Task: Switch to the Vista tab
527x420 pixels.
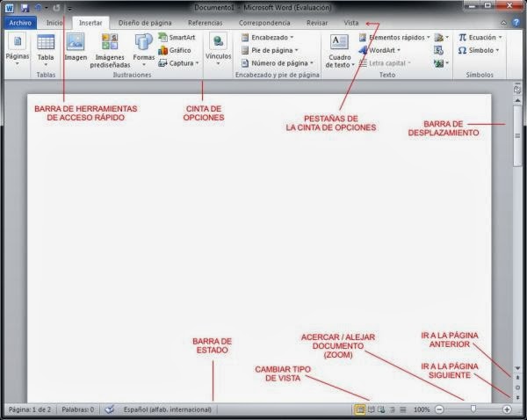Action: (350, 23)
